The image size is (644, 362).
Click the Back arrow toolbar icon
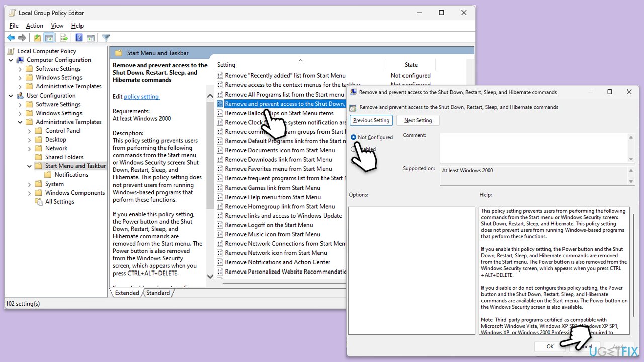coord(11,38)
